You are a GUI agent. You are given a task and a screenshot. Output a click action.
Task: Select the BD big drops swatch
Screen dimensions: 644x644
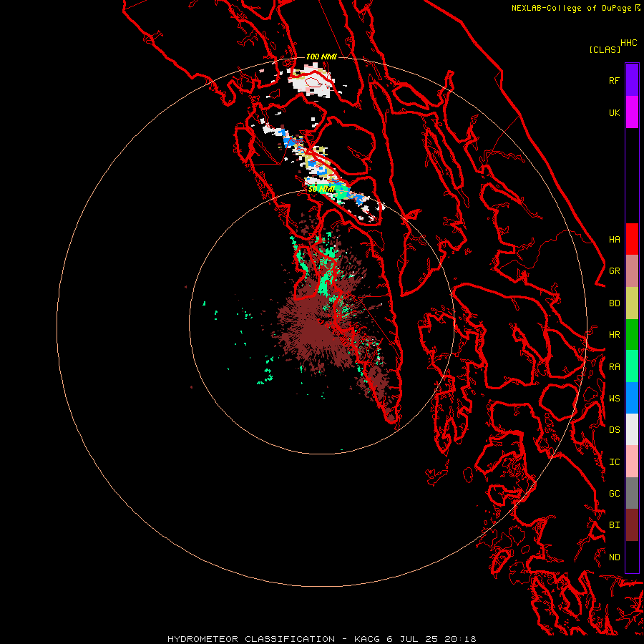click(x=632, y=303)
